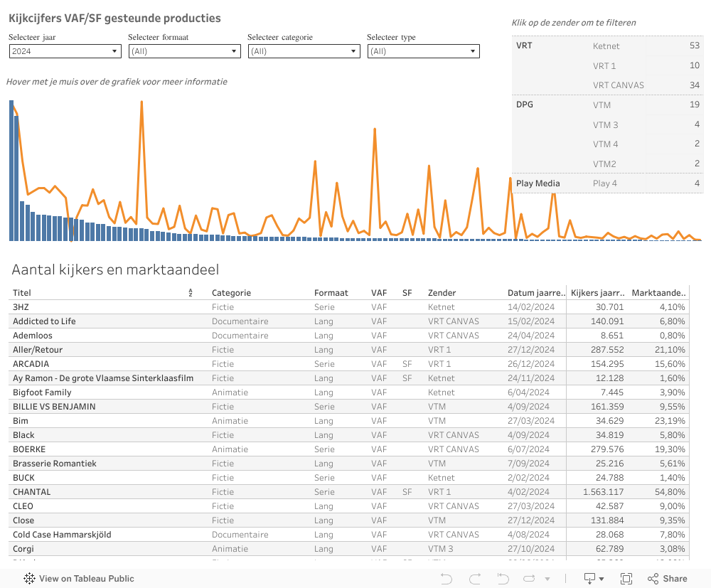Open the Selecteer formaat dropdown

[x=184, y=51]
